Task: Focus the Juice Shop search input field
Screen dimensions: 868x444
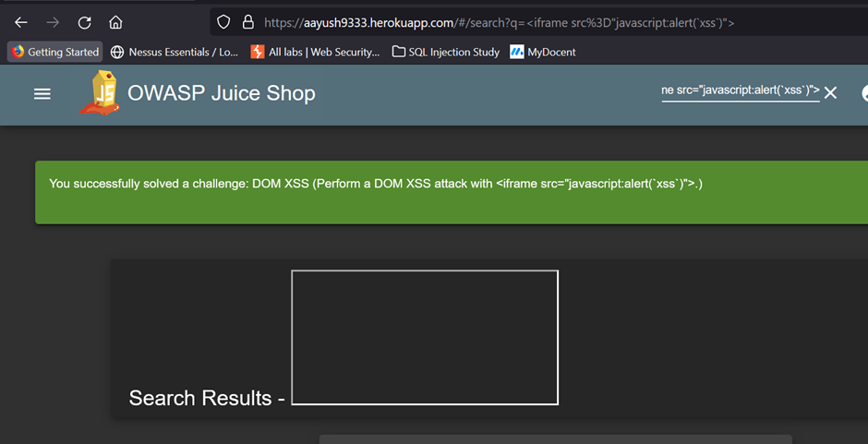Action: pyautogui.click(x=739, y=90)
